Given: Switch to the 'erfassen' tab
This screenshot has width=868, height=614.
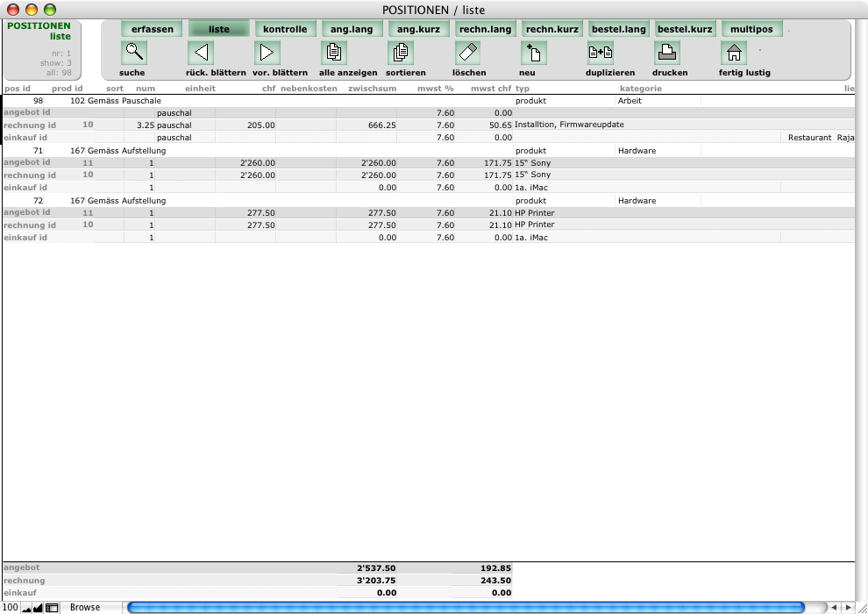Looking at the screenshot, I should [x=153, y=29].
